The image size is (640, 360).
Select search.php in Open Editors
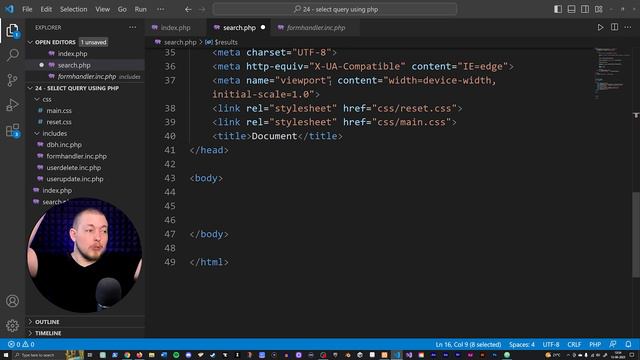coord(74,65)
